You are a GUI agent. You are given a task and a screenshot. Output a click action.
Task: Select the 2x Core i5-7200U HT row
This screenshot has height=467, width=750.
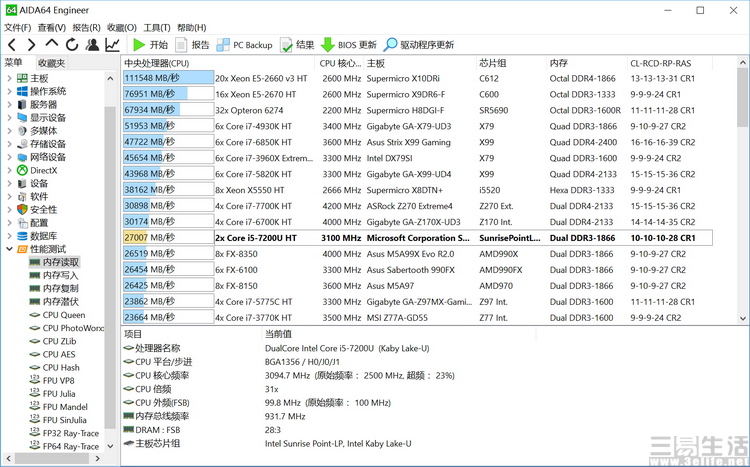[417, 238]
